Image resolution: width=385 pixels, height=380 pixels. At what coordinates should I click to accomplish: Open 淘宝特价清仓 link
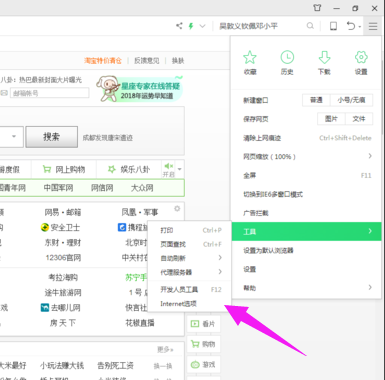pos(103,61)
